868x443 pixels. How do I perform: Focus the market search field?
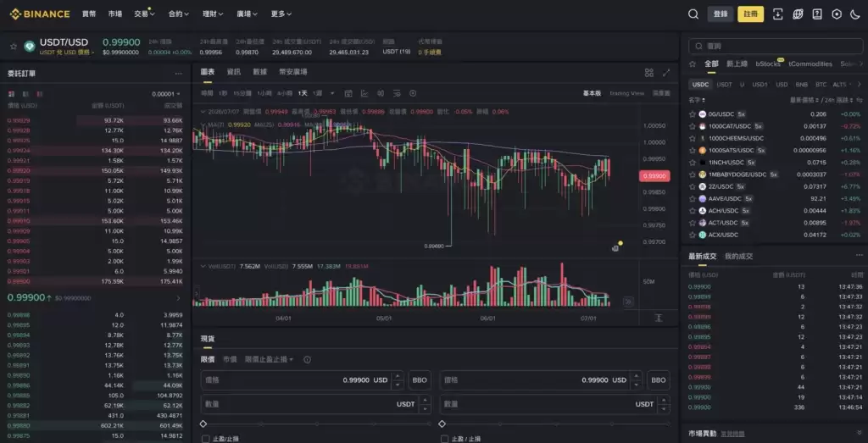pos(775,47)
